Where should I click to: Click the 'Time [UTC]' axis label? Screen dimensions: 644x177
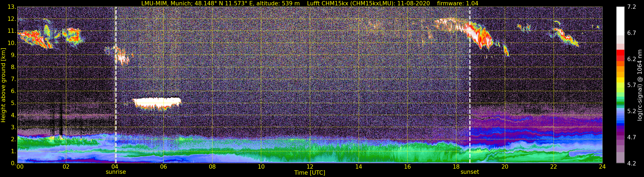pos(310,173)
